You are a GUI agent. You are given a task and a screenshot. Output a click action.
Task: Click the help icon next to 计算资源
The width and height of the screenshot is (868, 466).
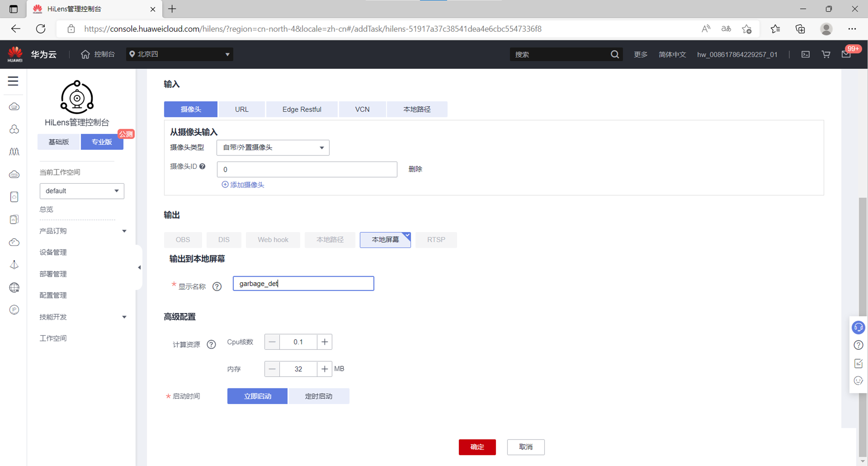click(x=211, y=344)
